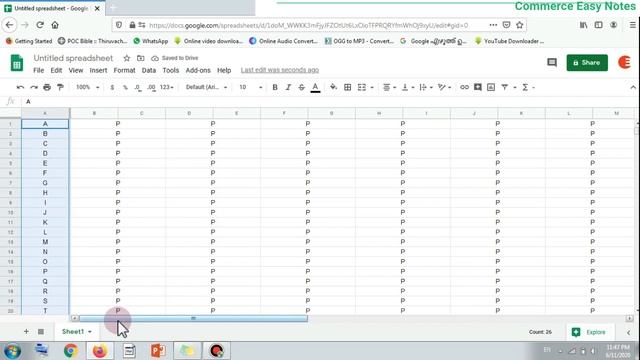Click the Last edit was seconds ago link
Viewport: 640px width, 360px height.
(x=280, y=70)
